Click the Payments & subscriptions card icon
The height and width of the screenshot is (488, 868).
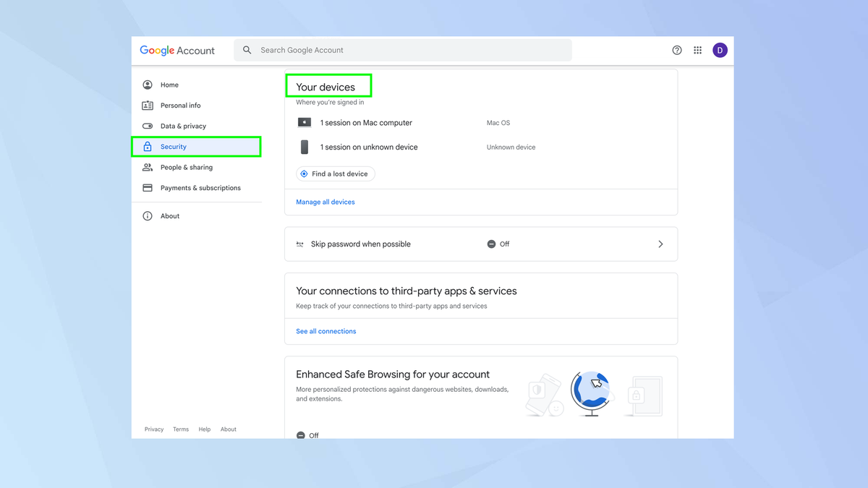tap(147, 187)
